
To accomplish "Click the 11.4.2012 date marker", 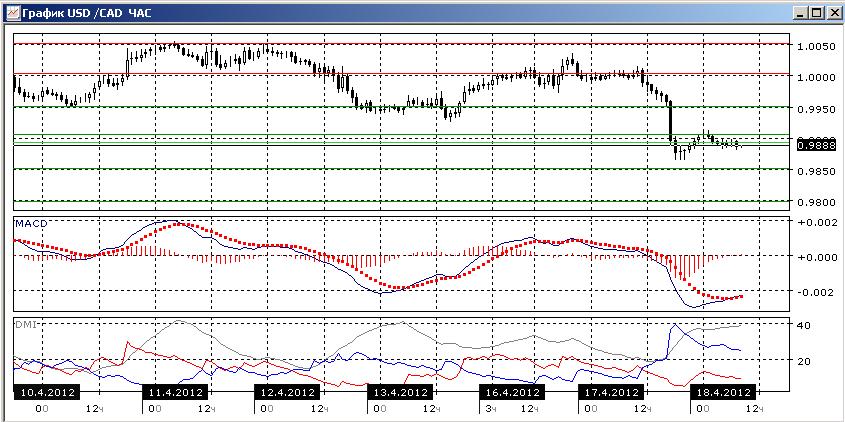I will coord(175,392).
